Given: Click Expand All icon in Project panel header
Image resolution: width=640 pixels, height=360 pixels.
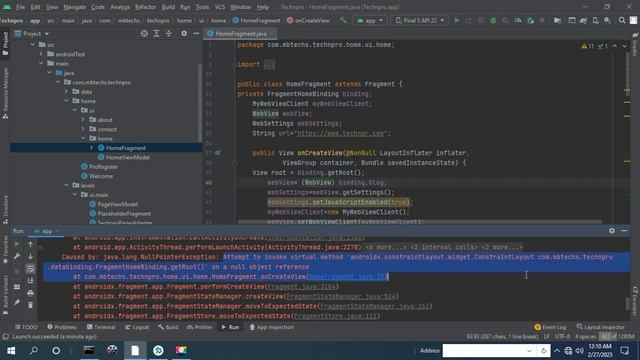Looking at the screenshot, I should pos(156,33).
